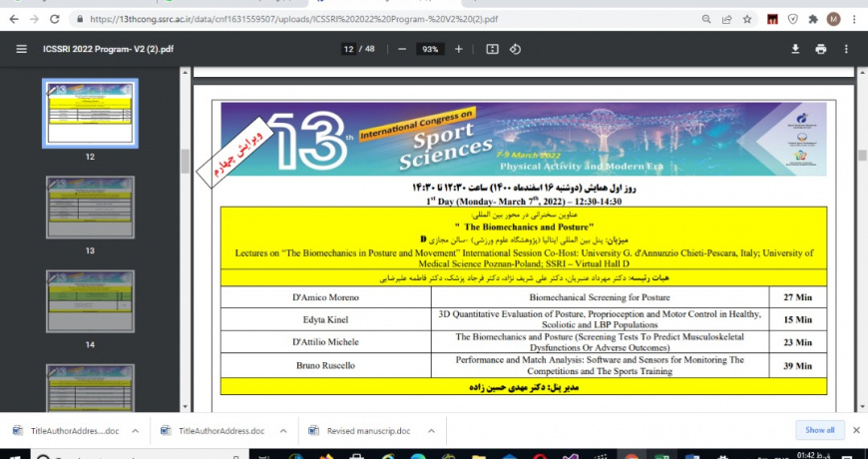Click "The Biomechanics and Posture" heading
The image size is (868, 459).
click(524, 228)
